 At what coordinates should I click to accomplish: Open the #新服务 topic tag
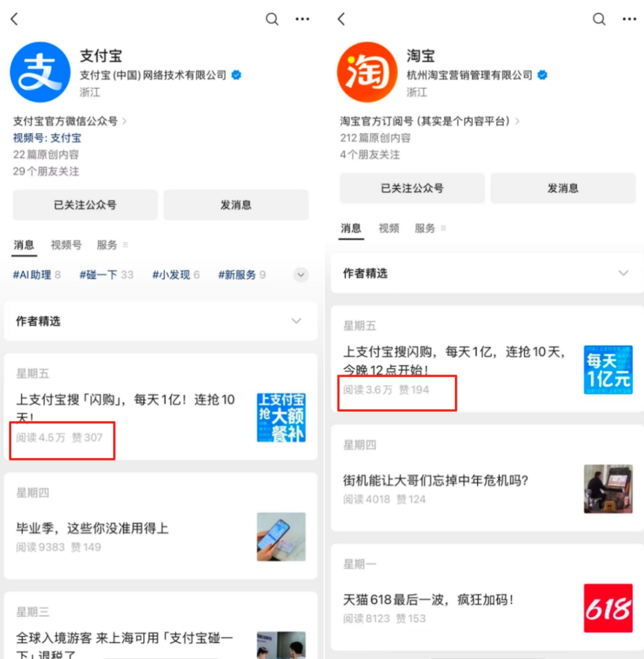click(x=242, y=275)
